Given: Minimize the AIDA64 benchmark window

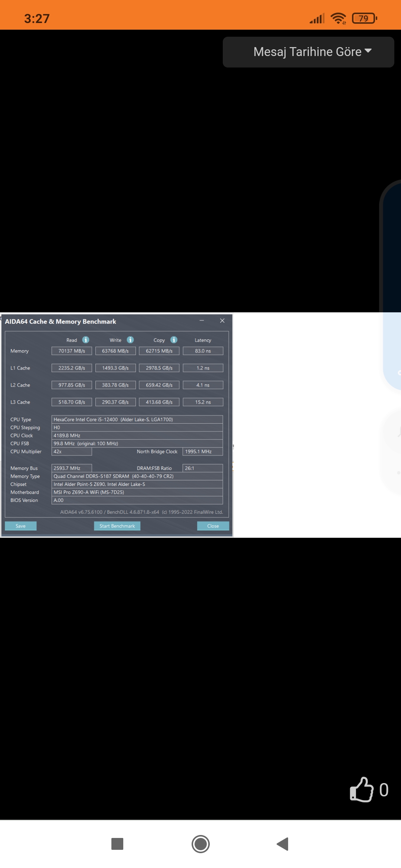Looking at the screenshot, I should tap(202, 320).
